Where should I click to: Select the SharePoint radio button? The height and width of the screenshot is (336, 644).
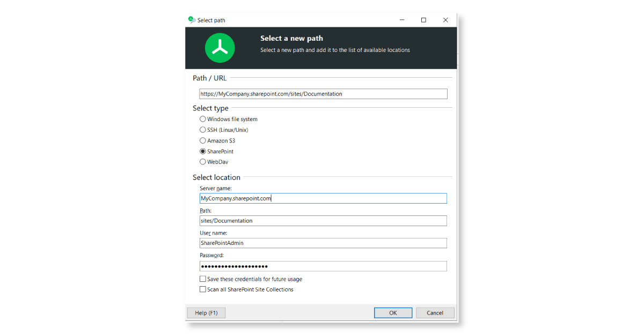point(203,151)
